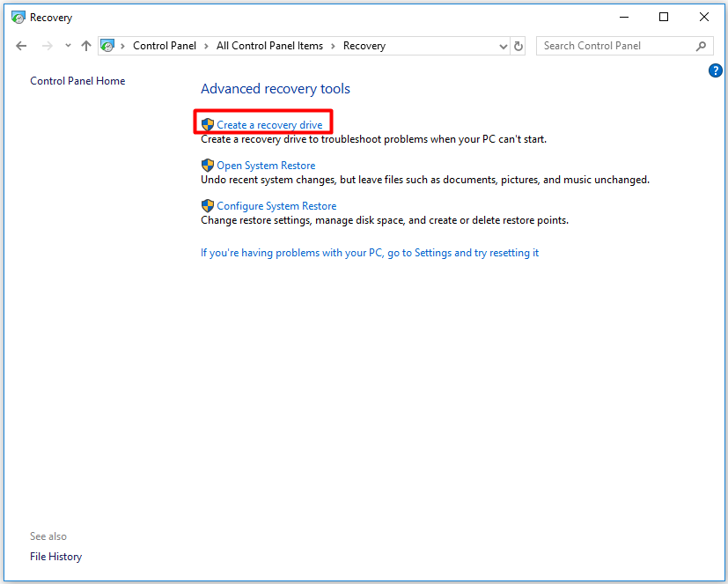Select All Control Panel Items breadcrumb
This screenshot has width=728, height=584.
click(269, 46)
